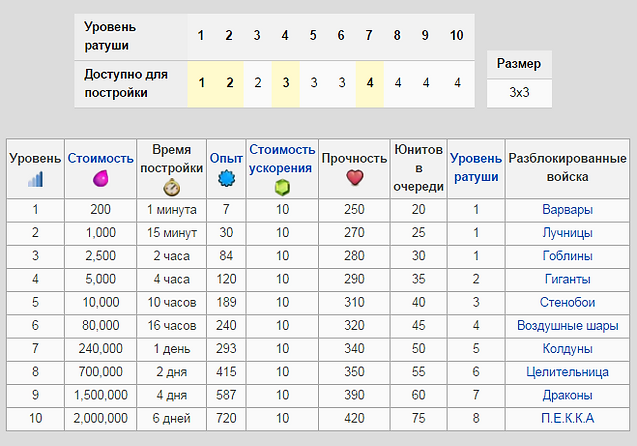Click the stopwatch build time icon
The image size is (637, 446).
pos(171,188)
